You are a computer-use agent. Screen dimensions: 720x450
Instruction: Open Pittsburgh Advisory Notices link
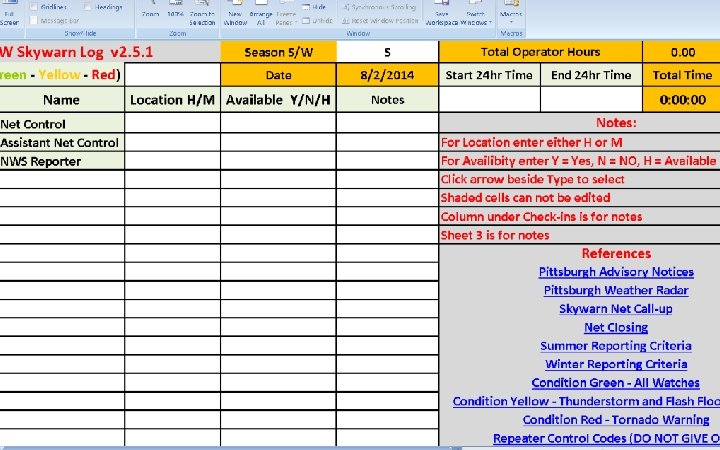tap(616, 272)
